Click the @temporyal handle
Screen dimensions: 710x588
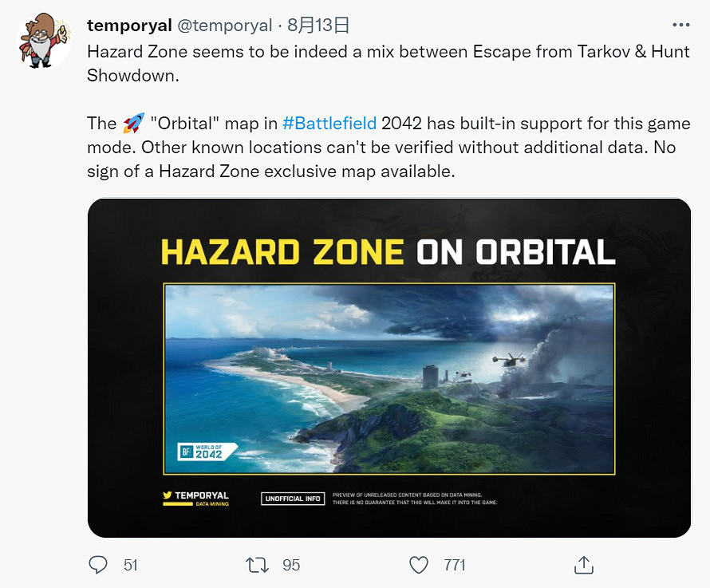coord(223,26)
